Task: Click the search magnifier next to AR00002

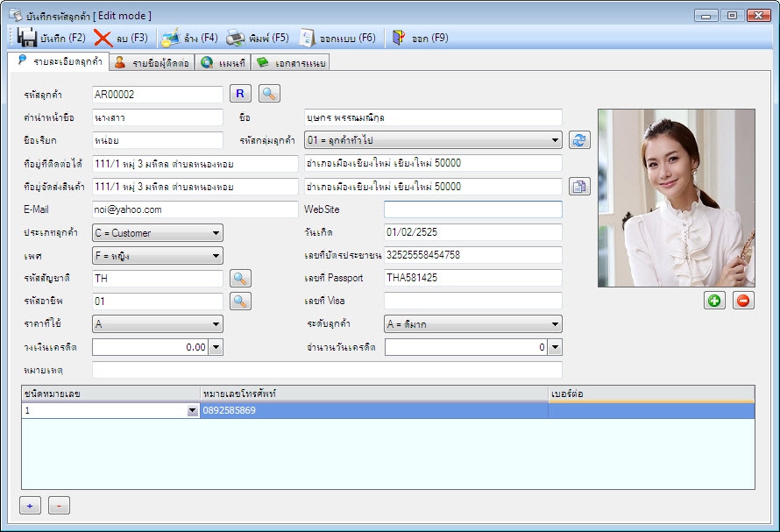Action: [x=268, y=93]
